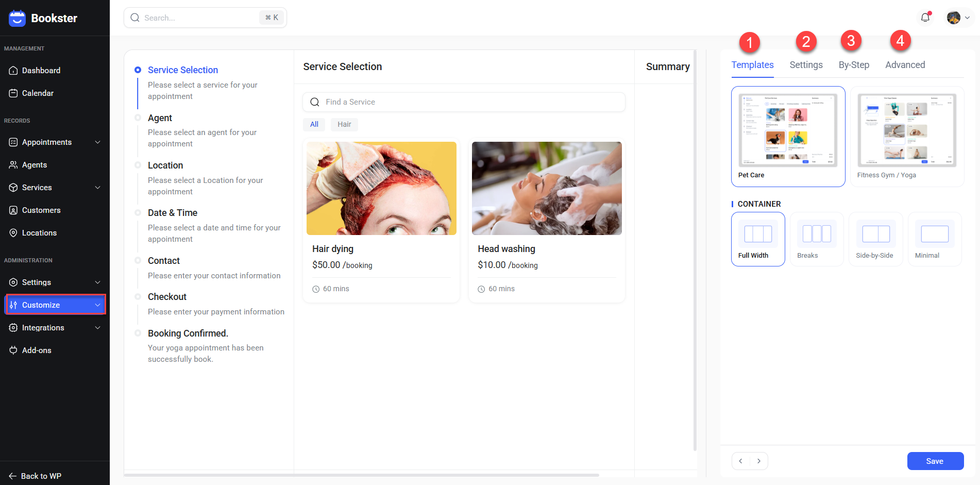Open the Add-ons page
Viewport: 980px width, 485px height.
coord(37,350)
